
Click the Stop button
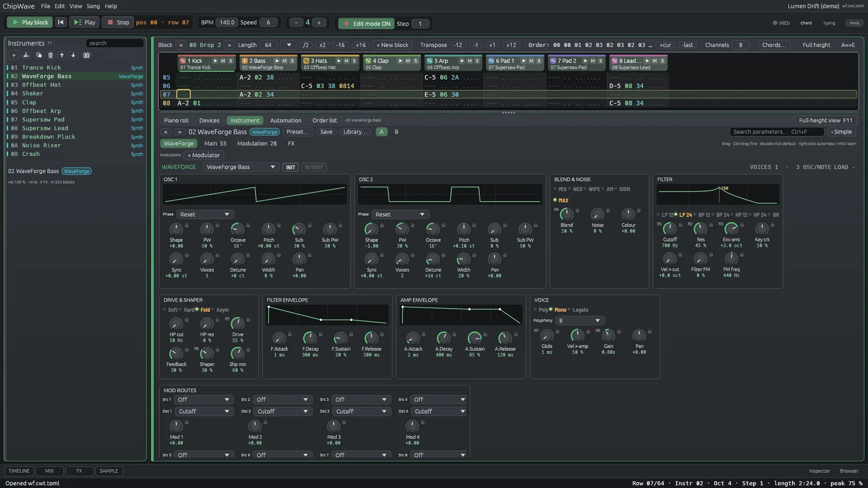tap(118, 22)
